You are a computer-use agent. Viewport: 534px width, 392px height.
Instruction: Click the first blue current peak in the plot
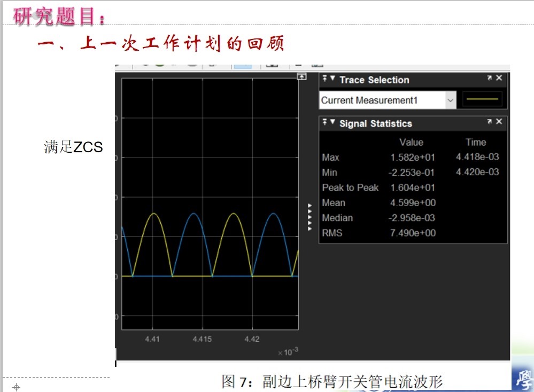(194, 214)
